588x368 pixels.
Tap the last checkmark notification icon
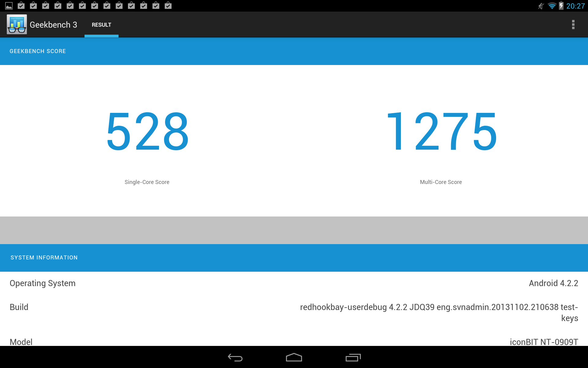(x=168, y=6)
